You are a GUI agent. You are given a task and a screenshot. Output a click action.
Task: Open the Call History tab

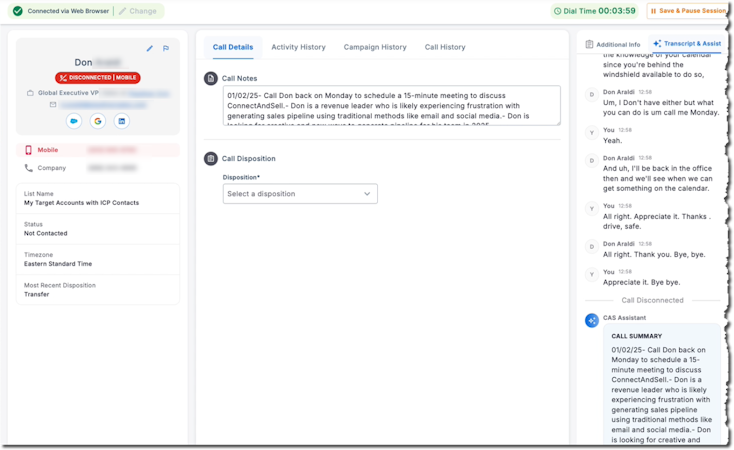point(445,47)
